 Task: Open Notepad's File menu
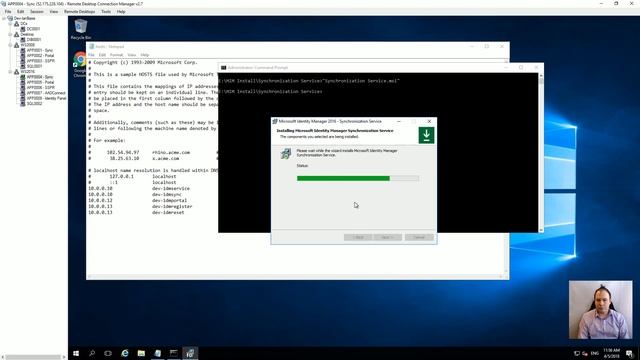click(91, 55)
